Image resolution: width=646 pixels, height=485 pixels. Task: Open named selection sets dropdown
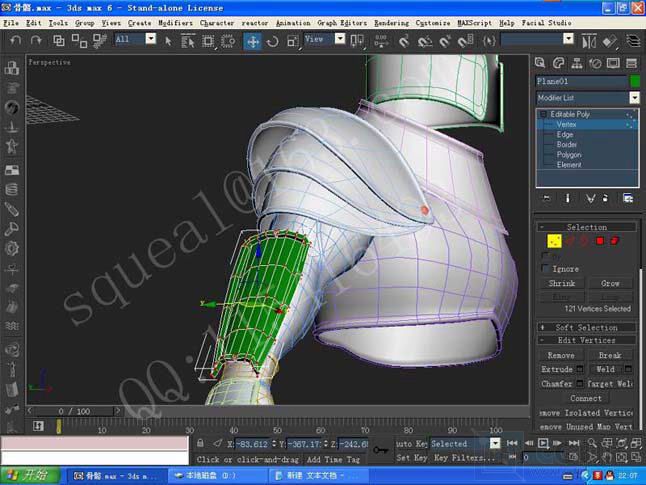(568, 39)
